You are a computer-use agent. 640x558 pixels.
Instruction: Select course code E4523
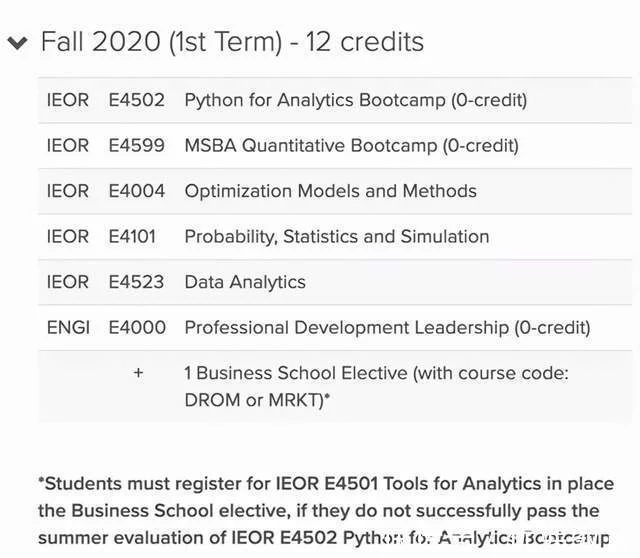pos(136,282)
